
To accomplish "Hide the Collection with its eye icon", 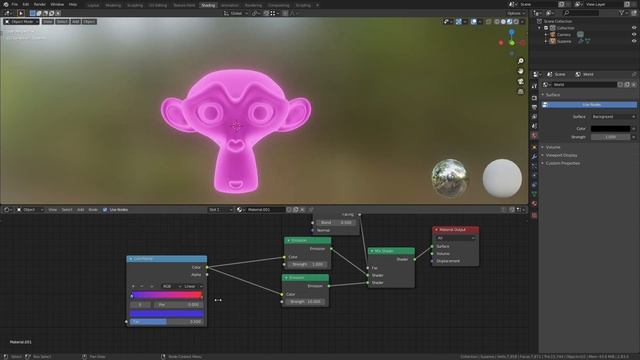I will pos(634,28).
